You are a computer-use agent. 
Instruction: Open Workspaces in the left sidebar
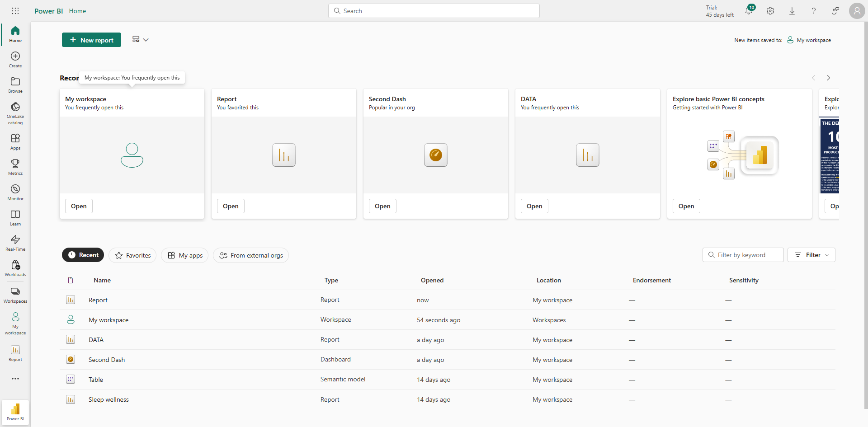[15, 295]
